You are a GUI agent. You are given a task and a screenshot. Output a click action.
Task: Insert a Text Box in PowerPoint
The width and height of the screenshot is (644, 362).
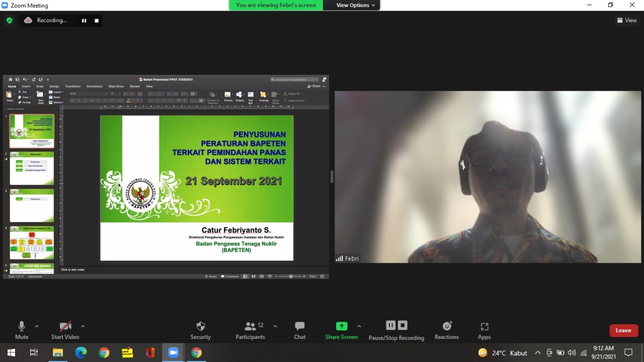(x=251, y=98)
